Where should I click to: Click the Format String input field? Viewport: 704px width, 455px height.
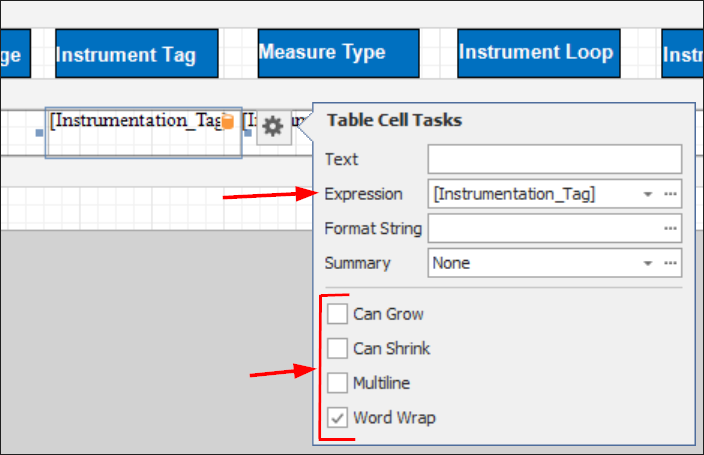(x=543, y=229)
